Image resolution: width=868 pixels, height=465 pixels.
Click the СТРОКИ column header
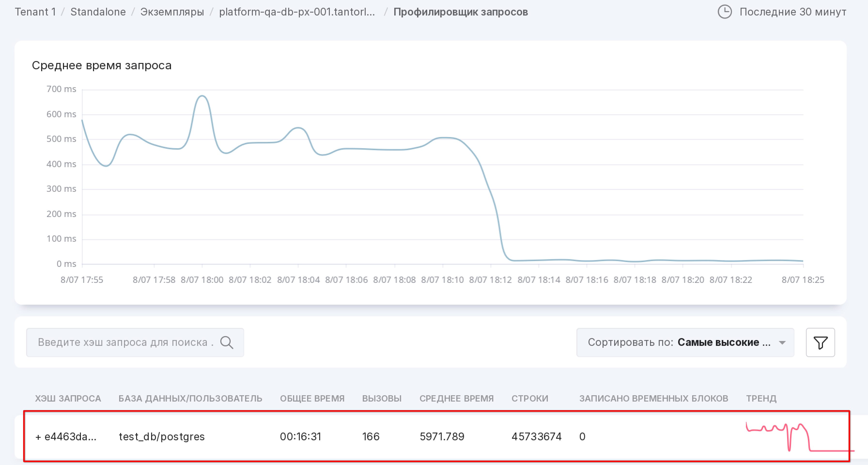click(x=530, y=398)
